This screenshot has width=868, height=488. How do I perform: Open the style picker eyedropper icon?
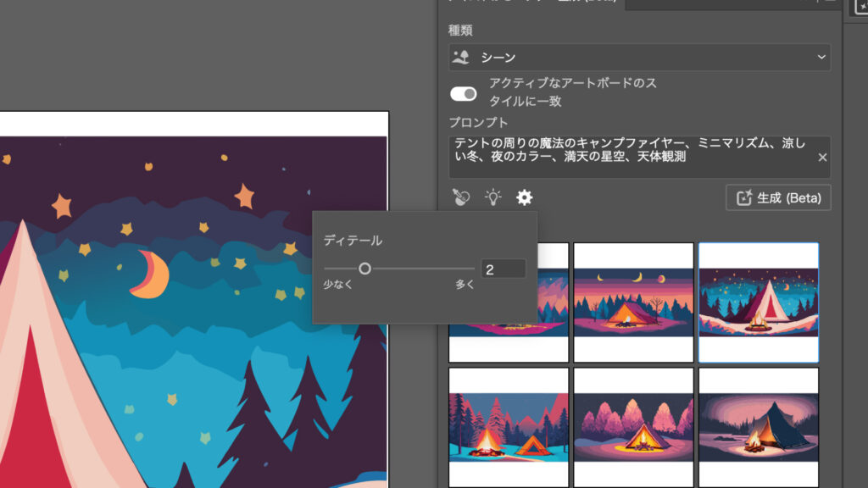tap(461, 198)
